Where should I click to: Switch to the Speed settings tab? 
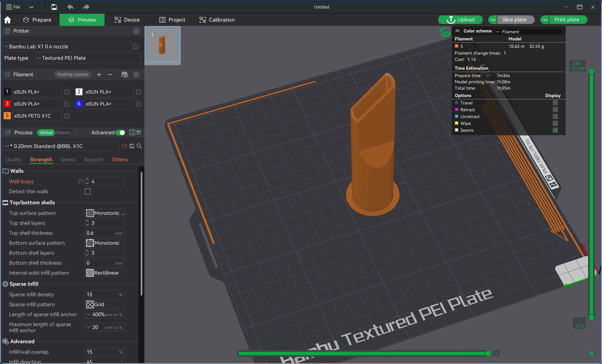[x=68, y=160]
